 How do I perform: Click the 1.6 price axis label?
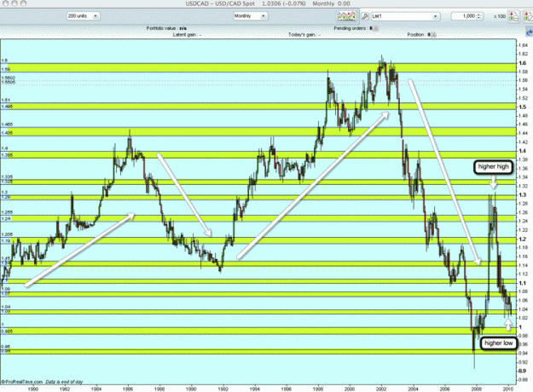click(523, 63)
